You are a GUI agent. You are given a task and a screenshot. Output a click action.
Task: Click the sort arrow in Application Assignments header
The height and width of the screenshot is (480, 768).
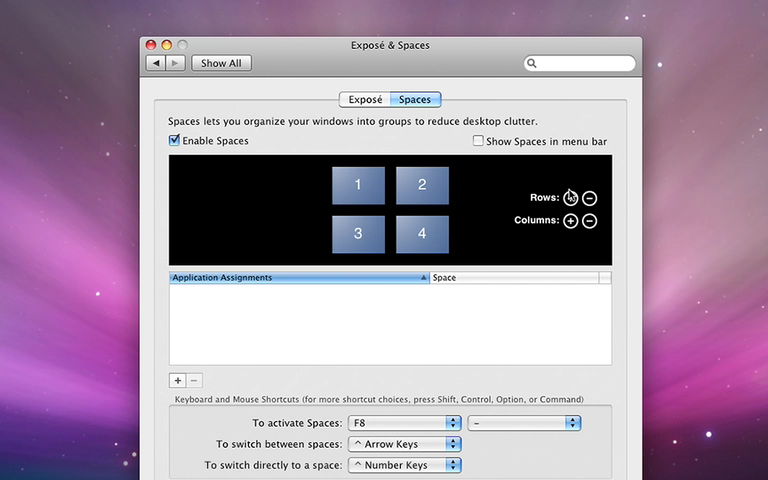coord(424,278)
